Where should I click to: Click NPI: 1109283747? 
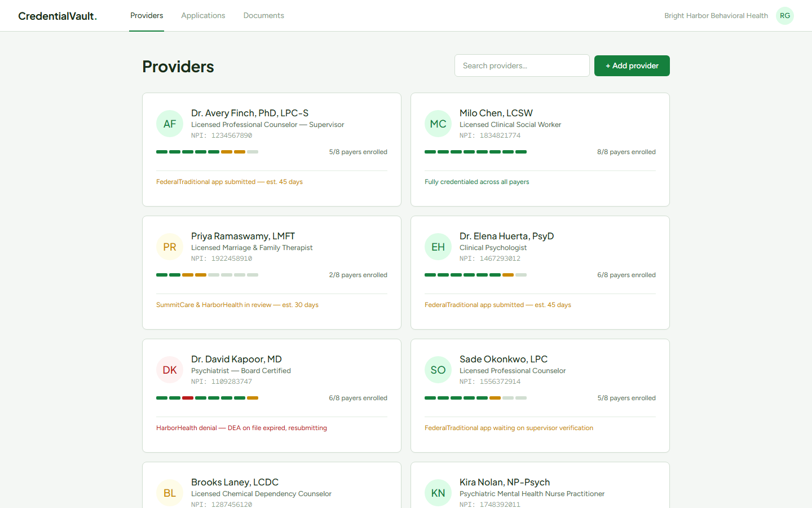(x=222, y=382)
